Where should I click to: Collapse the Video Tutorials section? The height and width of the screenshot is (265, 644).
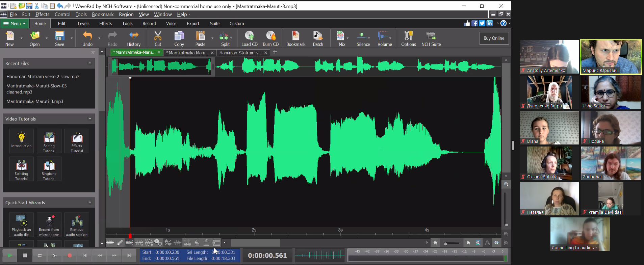90,118
